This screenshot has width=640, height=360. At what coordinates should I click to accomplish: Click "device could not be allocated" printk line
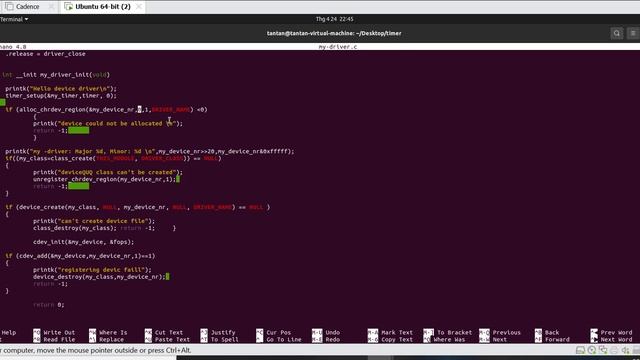point(108,123)
